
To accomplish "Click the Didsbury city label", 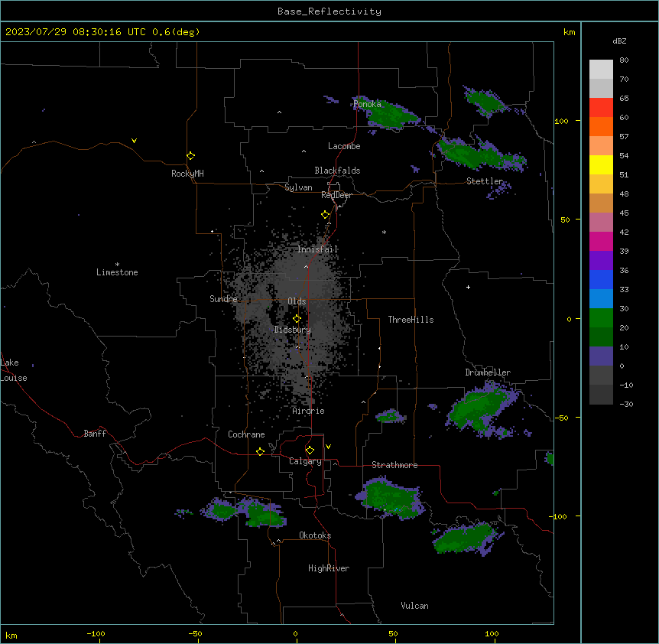I will (x=293, y=330).
